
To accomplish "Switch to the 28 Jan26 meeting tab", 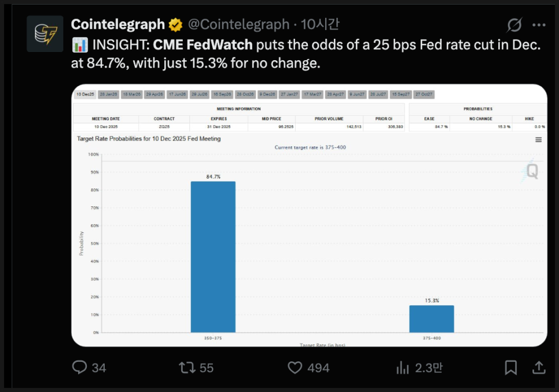I will tap(108, 94).
